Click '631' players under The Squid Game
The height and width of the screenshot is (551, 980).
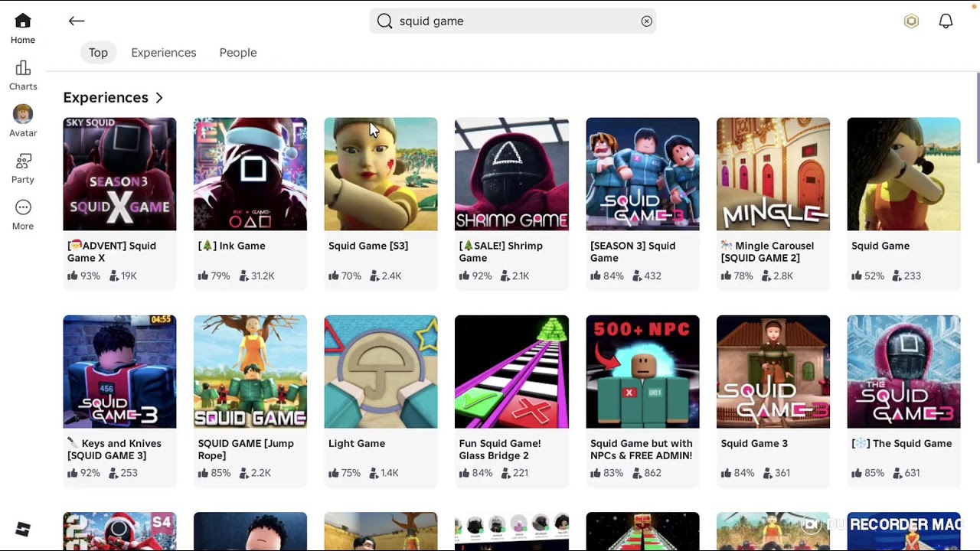(x=912, y=474)
